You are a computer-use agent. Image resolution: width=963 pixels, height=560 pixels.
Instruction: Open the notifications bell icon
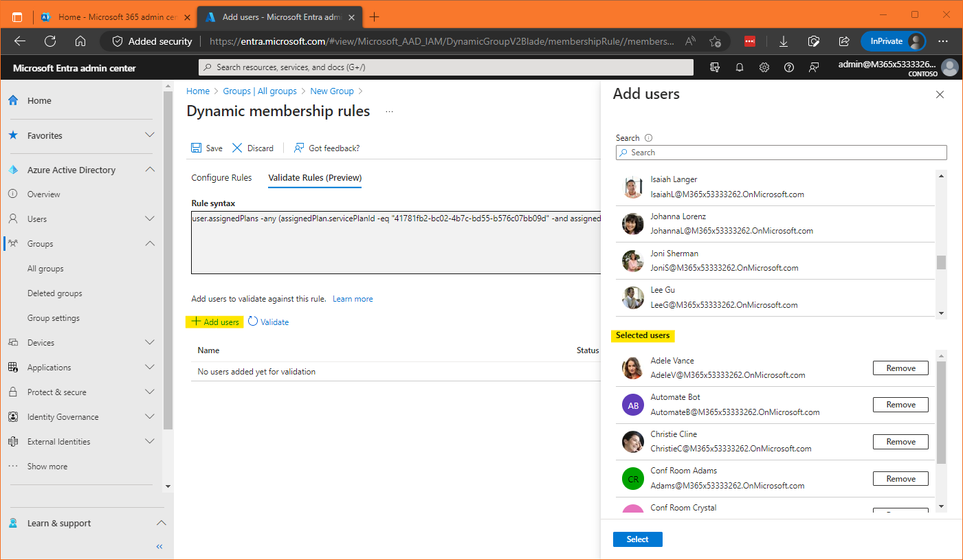pos(740,67)
